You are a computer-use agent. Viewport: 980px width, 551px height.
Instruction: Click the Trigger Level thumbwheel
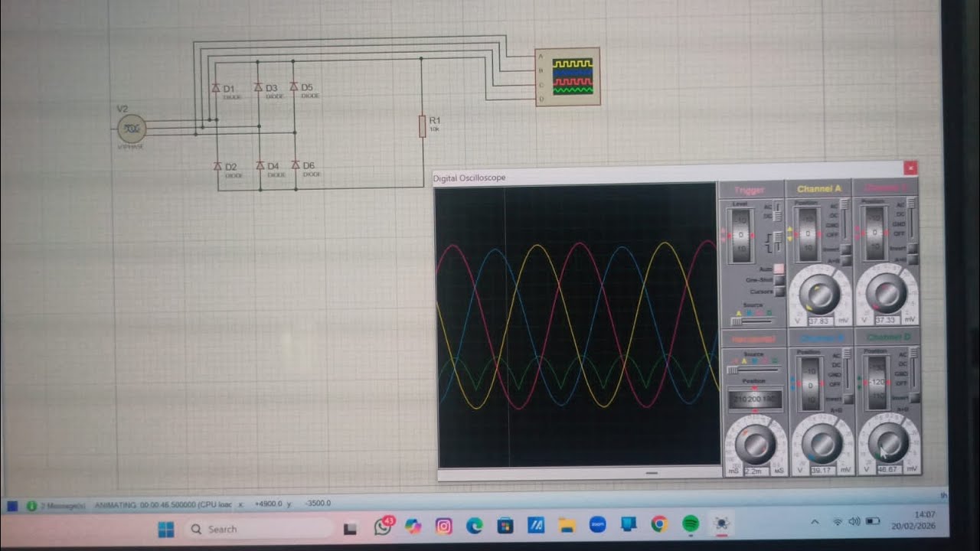click(740, 236)
